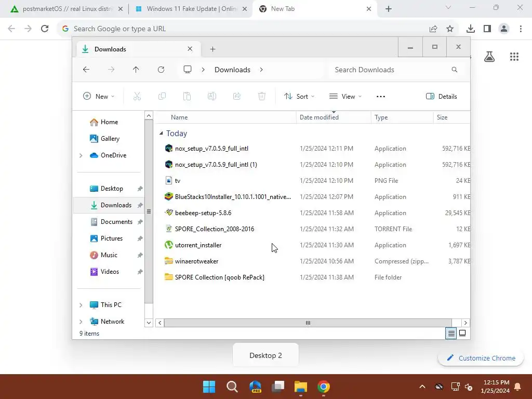Open the Windows Start button

209,387
